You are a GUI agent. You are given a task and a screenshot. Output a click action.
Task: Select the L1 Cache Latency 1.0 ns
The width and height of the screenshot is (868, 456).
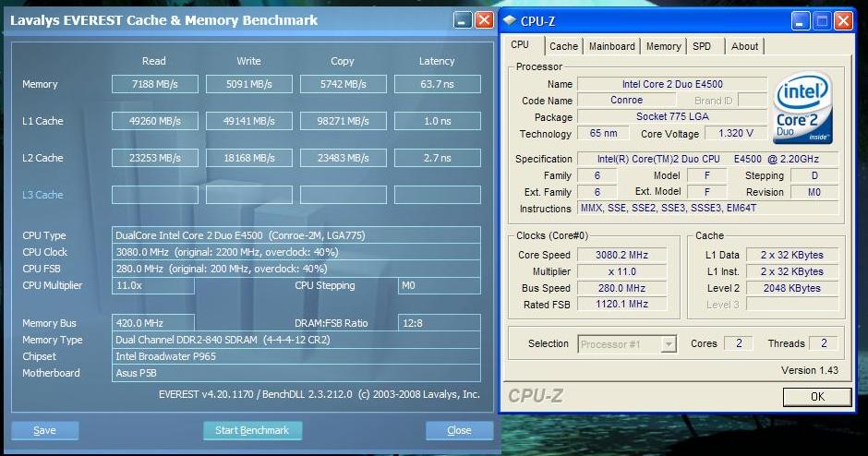pos(438,121)
